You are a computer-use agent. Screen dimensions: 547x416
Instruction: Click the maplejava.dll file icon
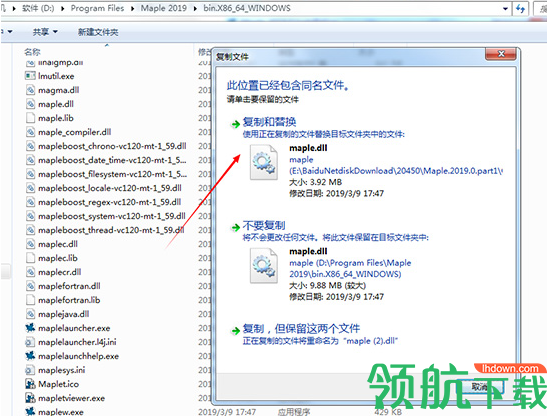[x=30, y=314]
